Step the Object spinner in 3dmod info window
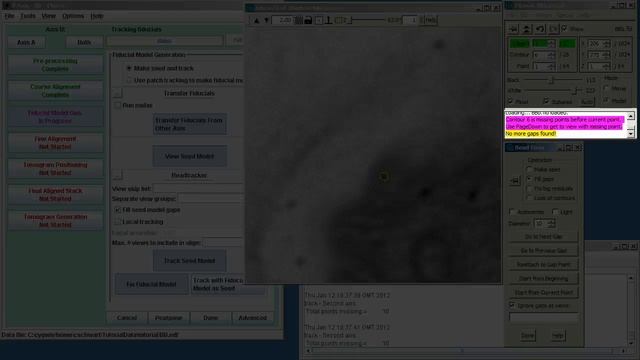640x360 pixels. (552, 43)
